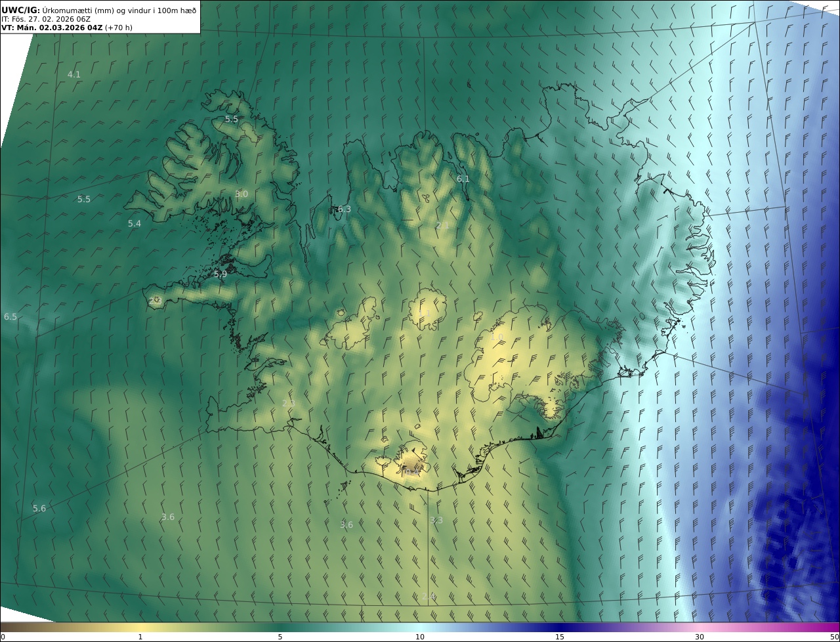
Task: Click the colorbar tick label 30
Action: (x=700, y=637)
